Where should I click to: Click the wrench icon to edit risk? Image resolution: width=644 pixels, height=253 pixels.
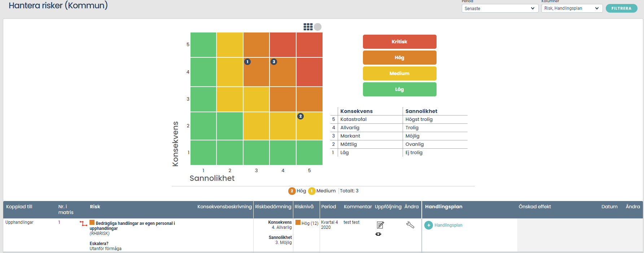[x=410, y=225]
